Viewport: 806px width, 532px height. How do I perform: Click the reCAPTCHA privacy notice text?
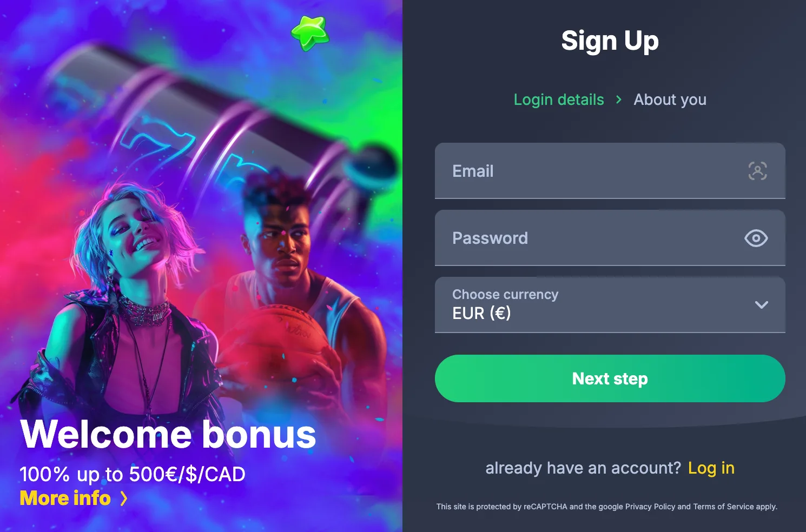[607, 507]
